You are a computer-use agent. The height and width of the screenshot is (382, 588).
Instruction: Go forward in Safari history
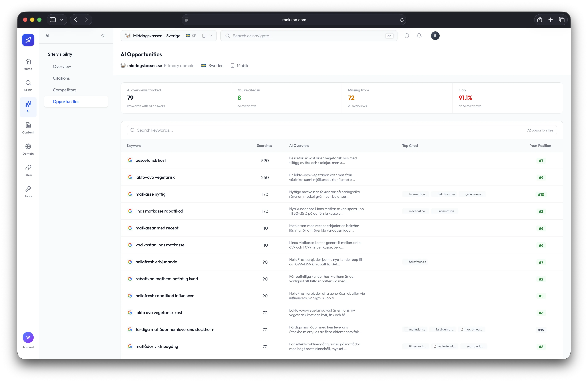[86, 20]
